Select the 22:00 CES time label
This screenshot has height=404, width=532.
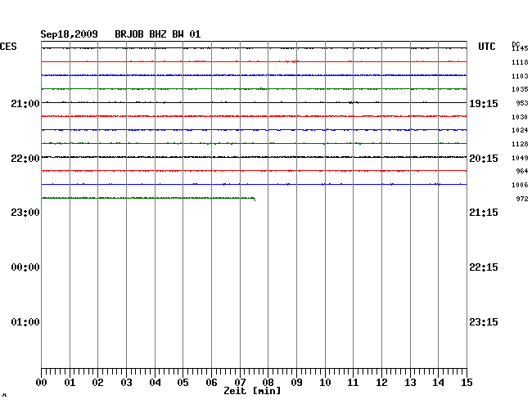tap(25, 159)
